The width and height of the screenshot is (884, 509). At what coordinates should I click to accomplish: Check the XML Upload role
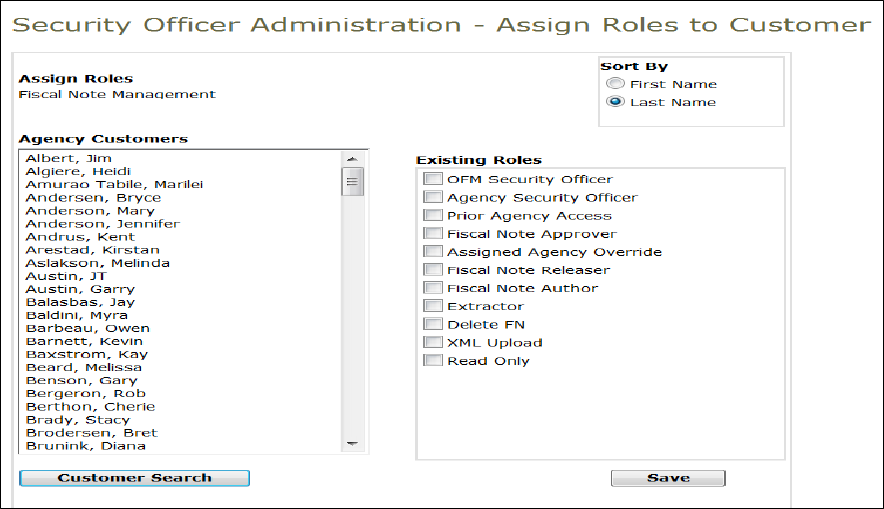pyautogui.click(x=433, y=342)
